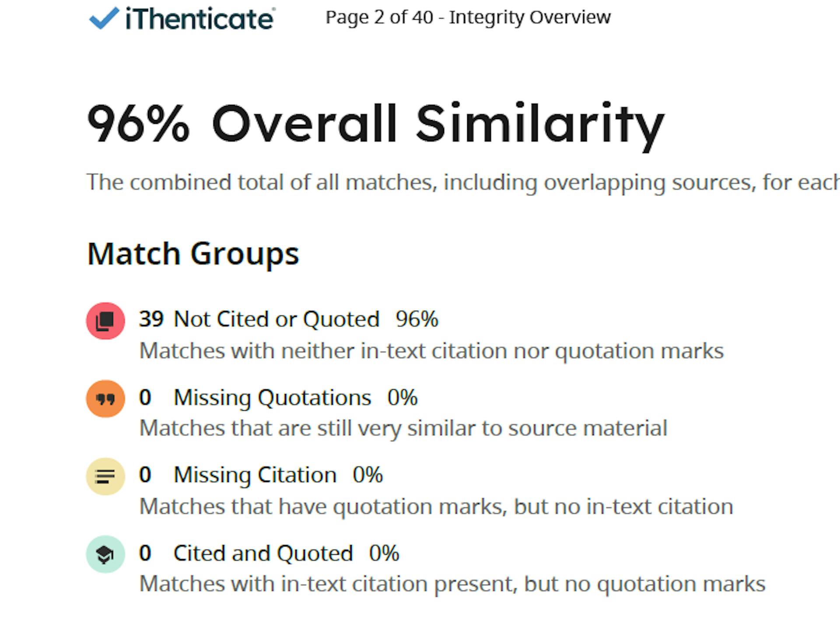Click the iThenticate blue checkmark logo

(x=104, y=18)
